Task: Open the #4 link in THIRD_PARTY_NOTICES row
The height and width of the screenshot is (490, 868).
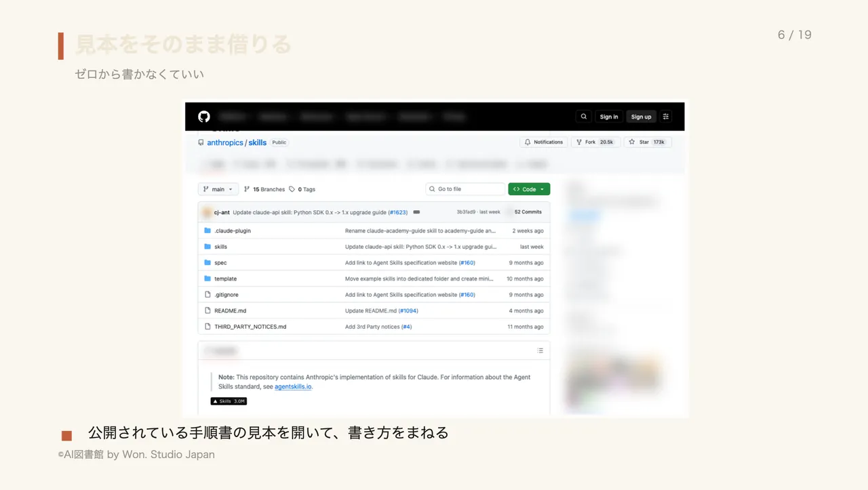Action: point(406,327)
